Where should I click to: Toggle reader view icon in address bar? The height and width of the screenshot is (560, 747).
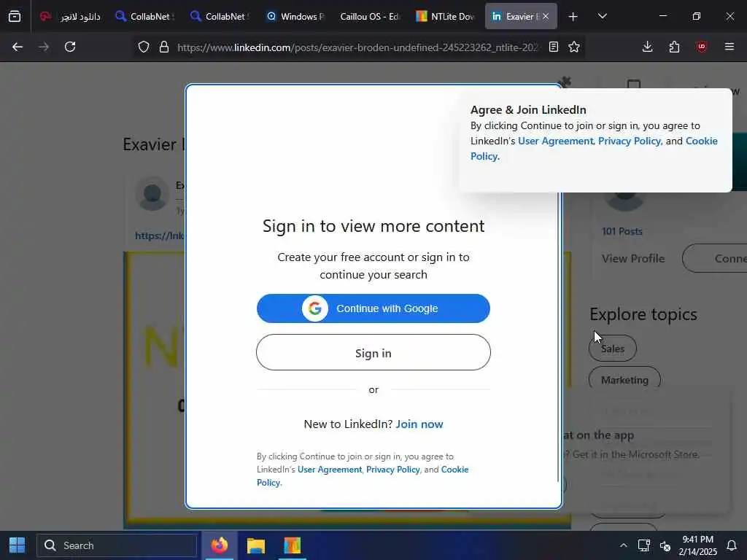click(x=553, y=47)
